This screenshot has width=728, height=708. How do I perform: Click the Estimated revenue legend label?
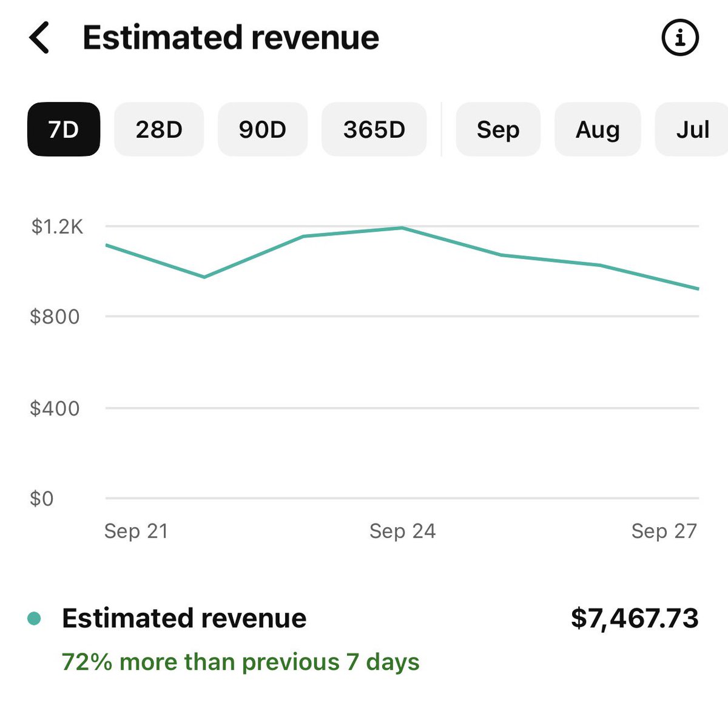[x=184, y=618]
